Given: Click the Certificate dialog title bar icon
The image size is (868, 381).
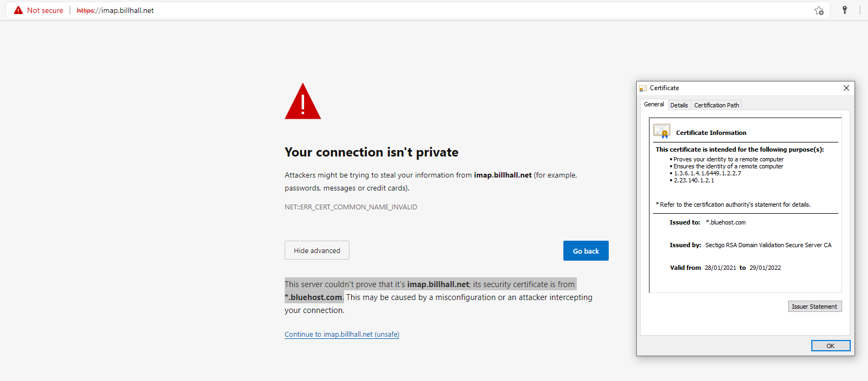Looking at the screenshot, I should coord(643,88).
